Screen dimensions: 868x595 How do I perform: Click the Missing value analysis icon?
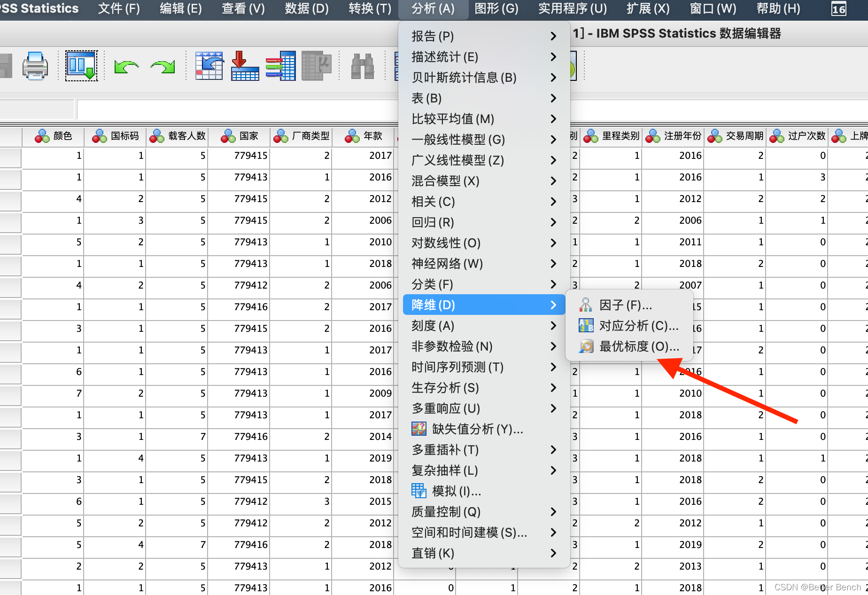coord(418,429)
